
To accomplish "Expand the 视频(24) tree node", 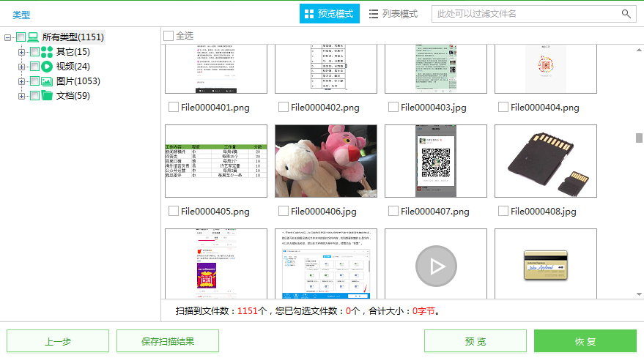I will 21,67.
